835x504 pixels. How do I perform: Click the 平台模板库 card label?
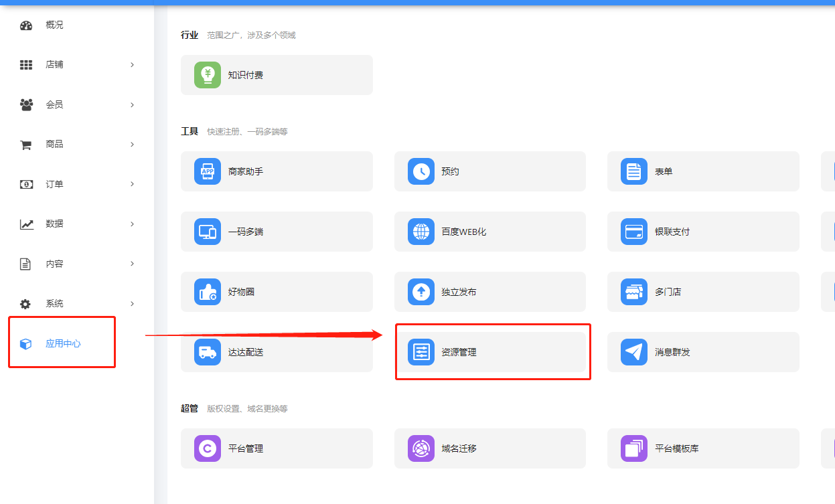(676, 448)
